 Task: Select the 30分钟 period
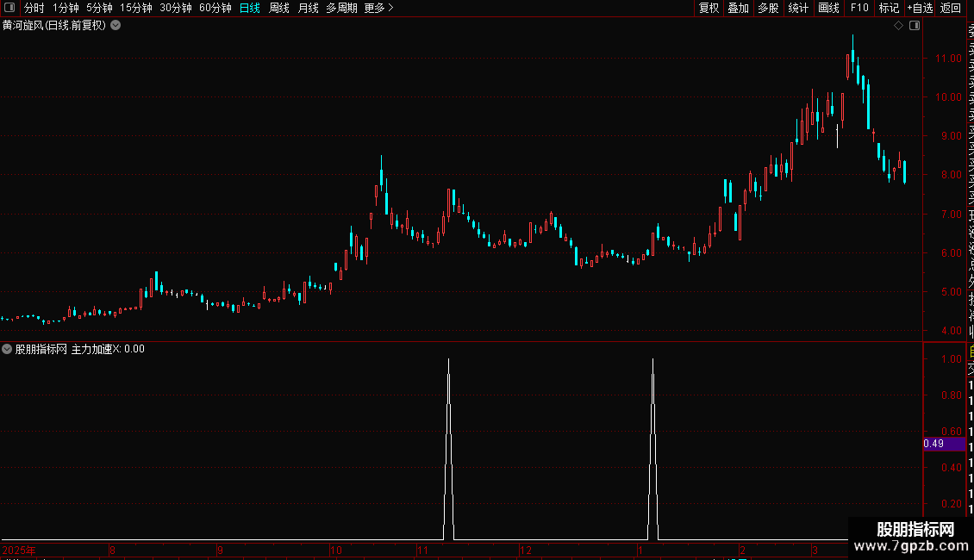click(175, 8)
